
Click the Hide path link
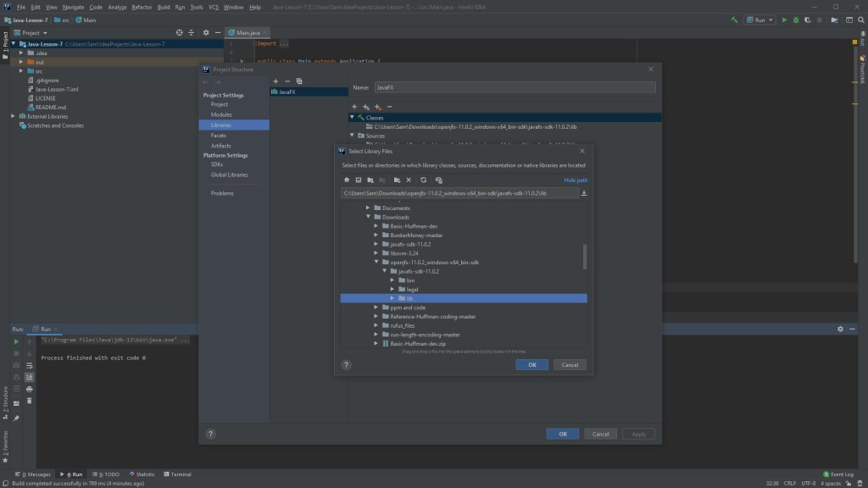575,180
